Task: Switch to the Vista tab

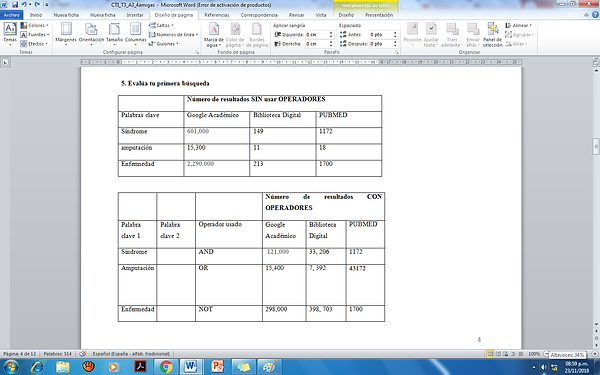Action: coord(321,15)
